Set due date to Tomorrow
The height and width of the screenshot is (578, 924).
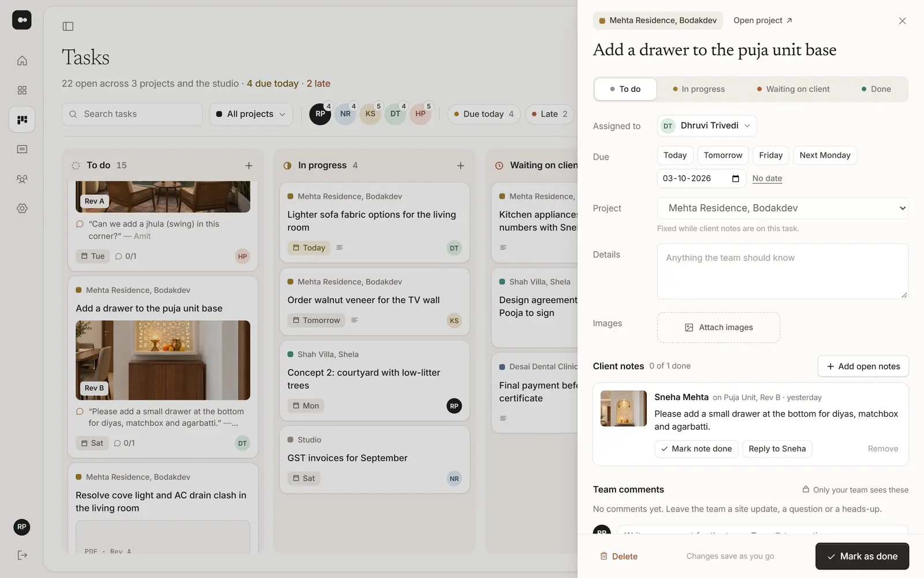[723, 155]
